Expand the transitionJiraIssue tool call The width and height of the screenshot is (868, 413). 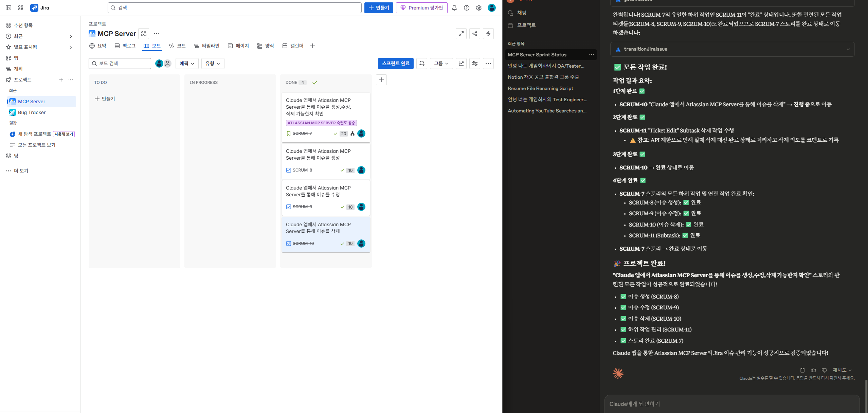coord(732,49)
